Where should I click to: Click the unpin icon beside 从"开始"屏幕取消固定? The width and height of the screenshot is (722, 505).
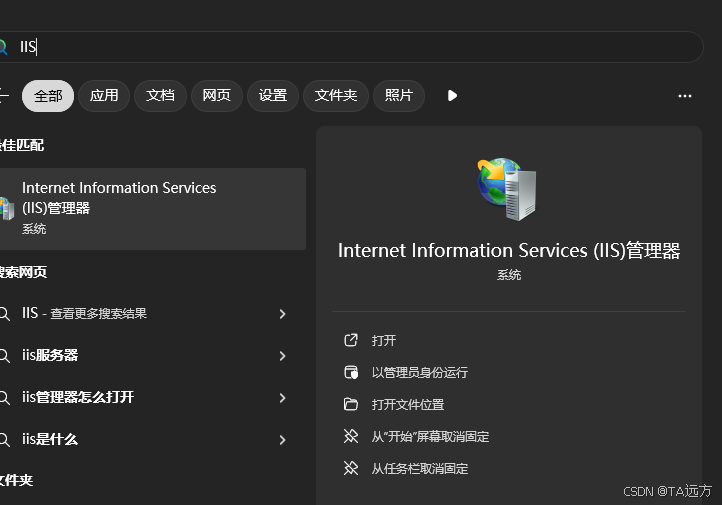pos(351,436)
